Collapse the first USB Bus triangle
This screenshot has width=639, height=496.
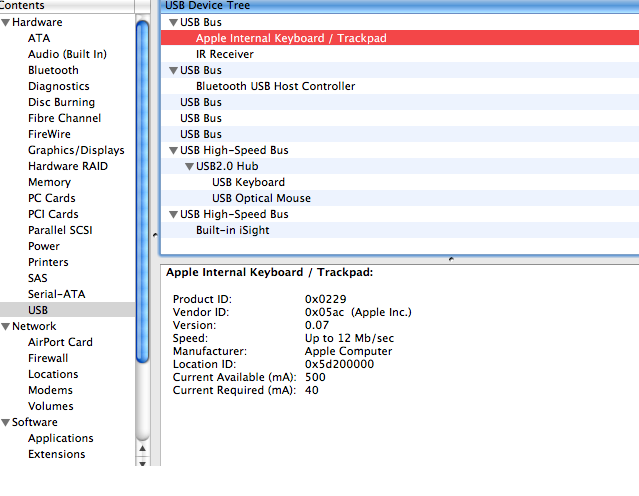[x=174, y=22]
